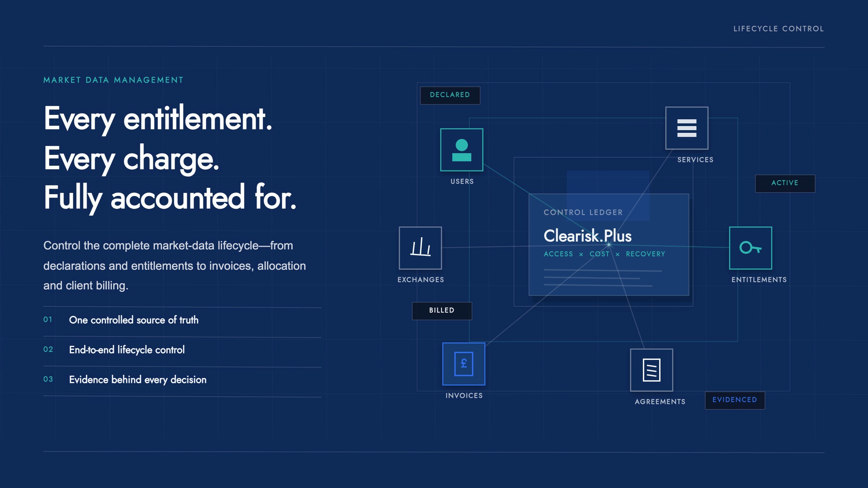
Task: Click the paragraph starting "Control the complete market-data"
Action: pyautogui.click(x=175, y=265)
